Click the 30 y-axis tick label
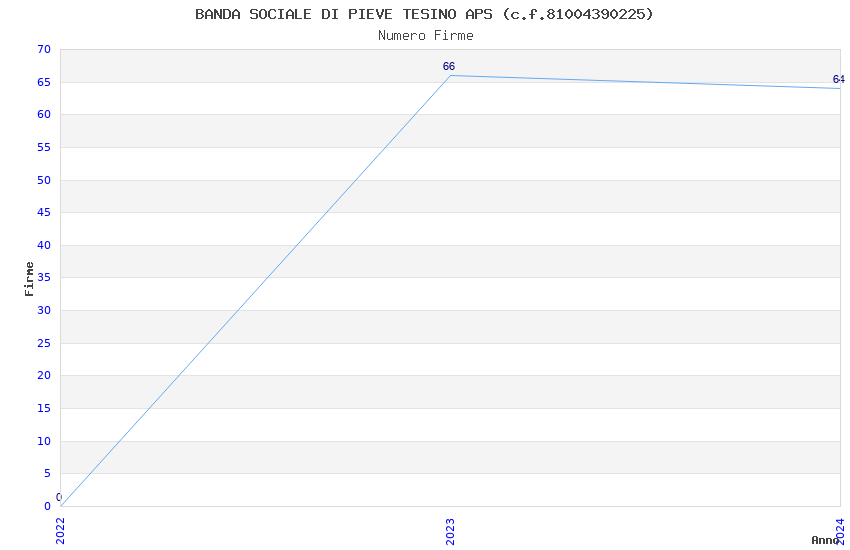 [x=44, y=310]
